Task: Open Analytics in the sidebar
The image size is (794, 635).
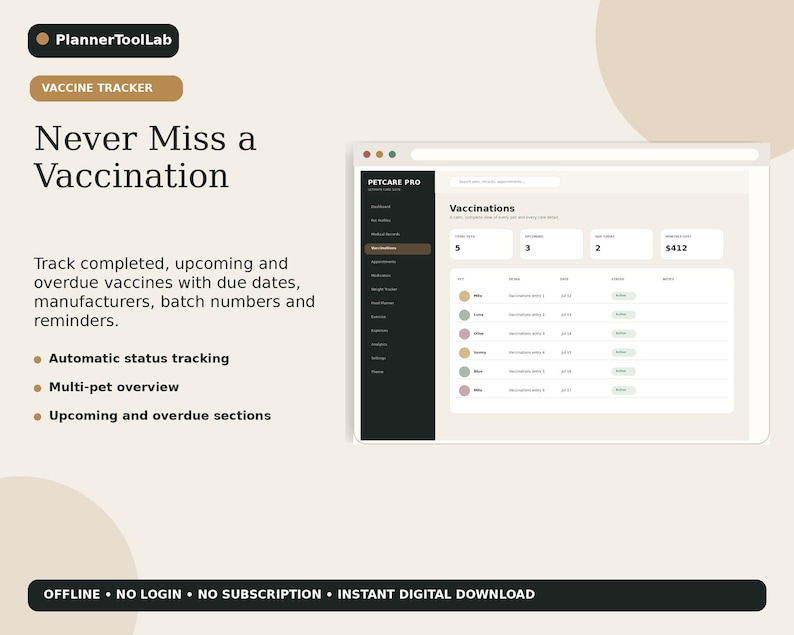Action: pos(379,344)
